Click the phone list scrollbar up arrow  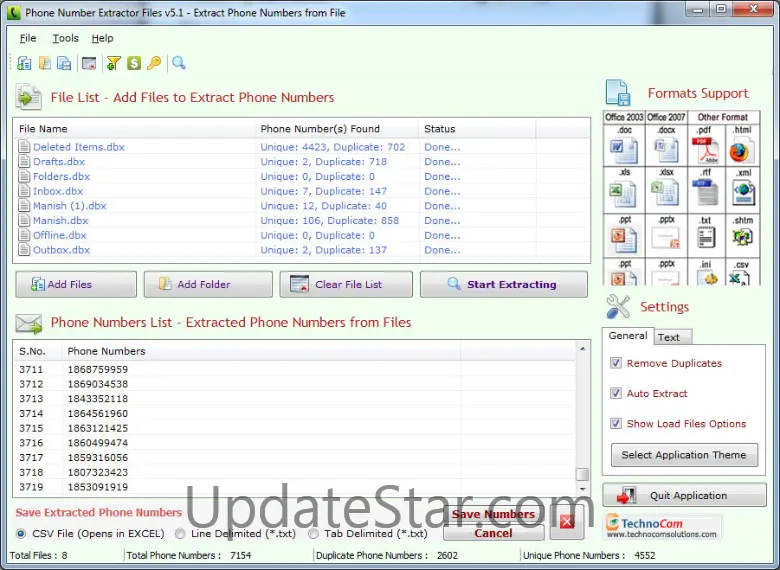pos(583,349)
